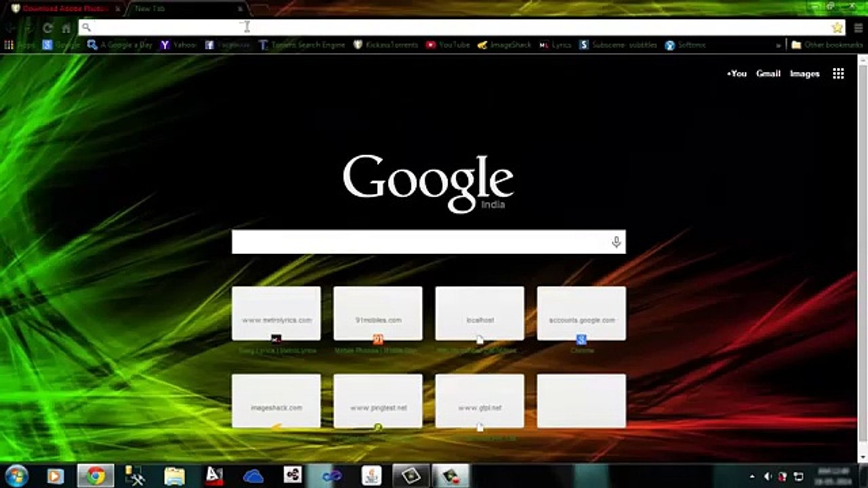Open the Lyrics bookmark
This screenshot has height=488, width=868.
pyautogui.click(x=555, y=45)
